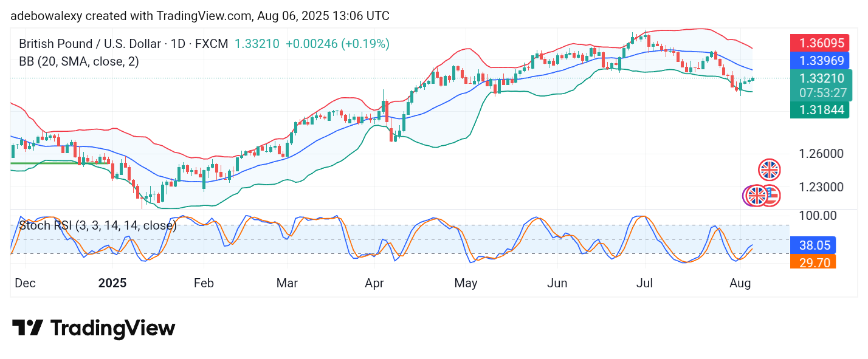
Task: Click the header price 1.33210 in the title row
Action: tap(256, 44)
